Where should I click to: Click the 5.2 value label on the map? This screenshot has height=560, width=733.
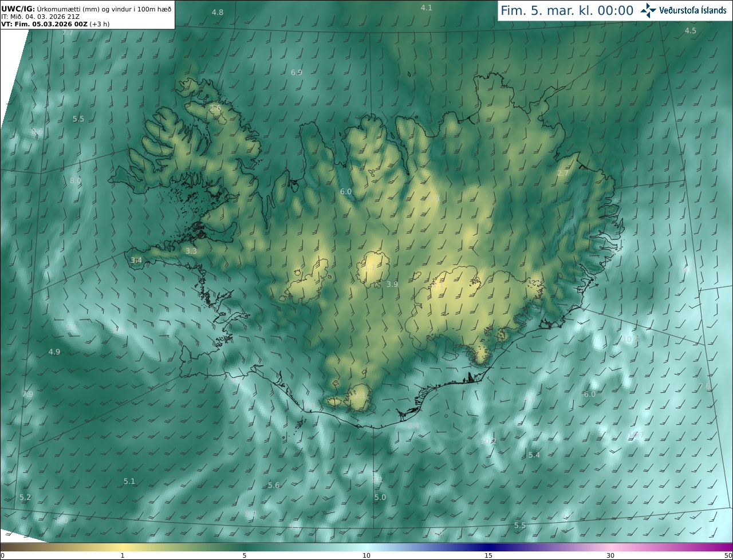(25, 498)
